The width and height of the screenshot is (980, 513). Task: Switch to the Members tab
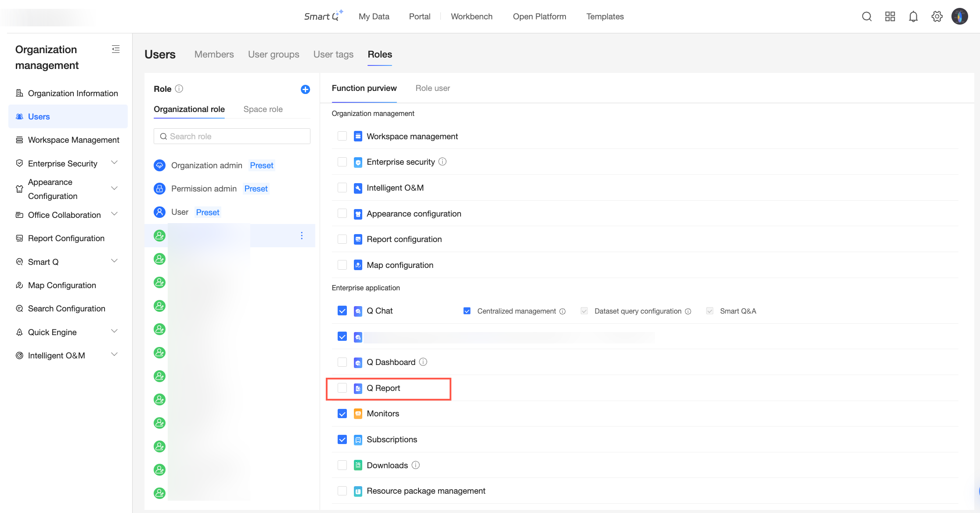(x=214, y=54)
